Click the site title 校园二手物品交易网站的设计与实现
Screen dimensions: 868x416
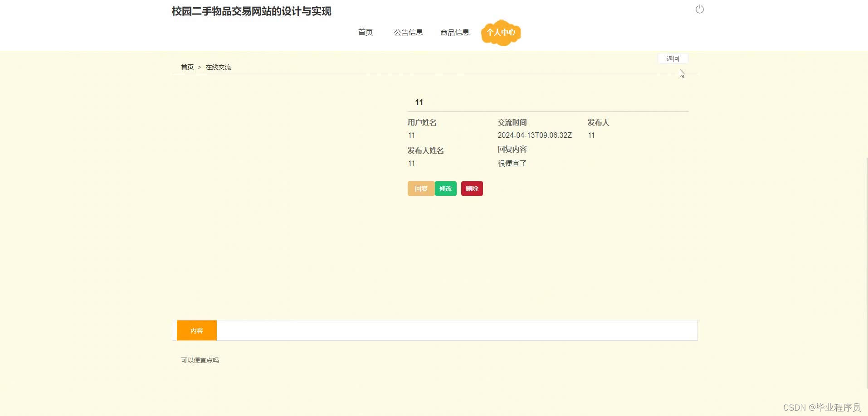[x=252, y=11]
